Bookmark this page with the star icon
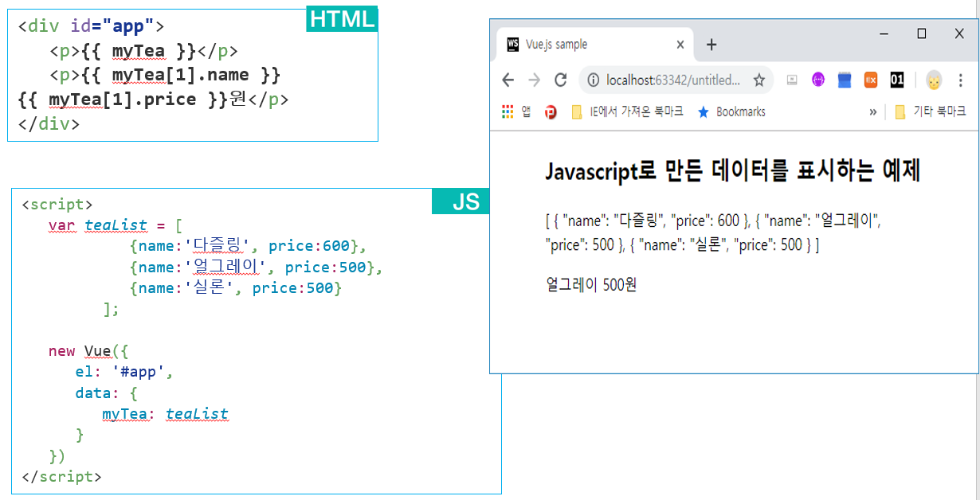 759,80
